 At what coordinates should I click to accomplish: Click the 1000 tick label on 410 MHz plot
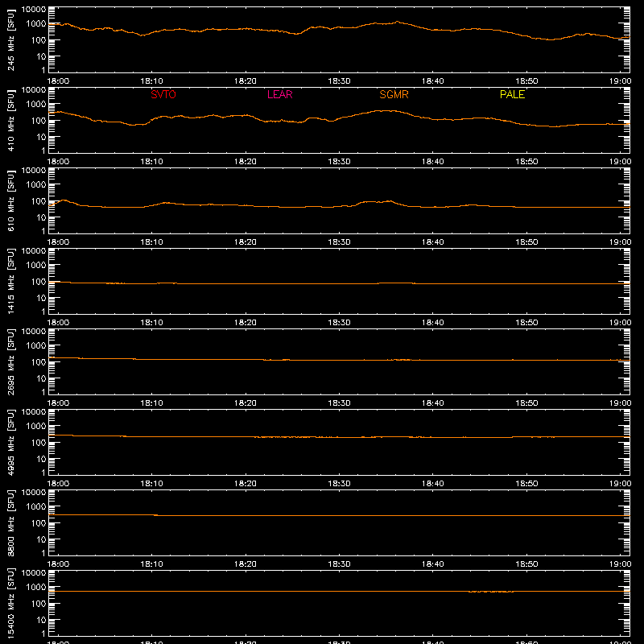click(36, 105)
